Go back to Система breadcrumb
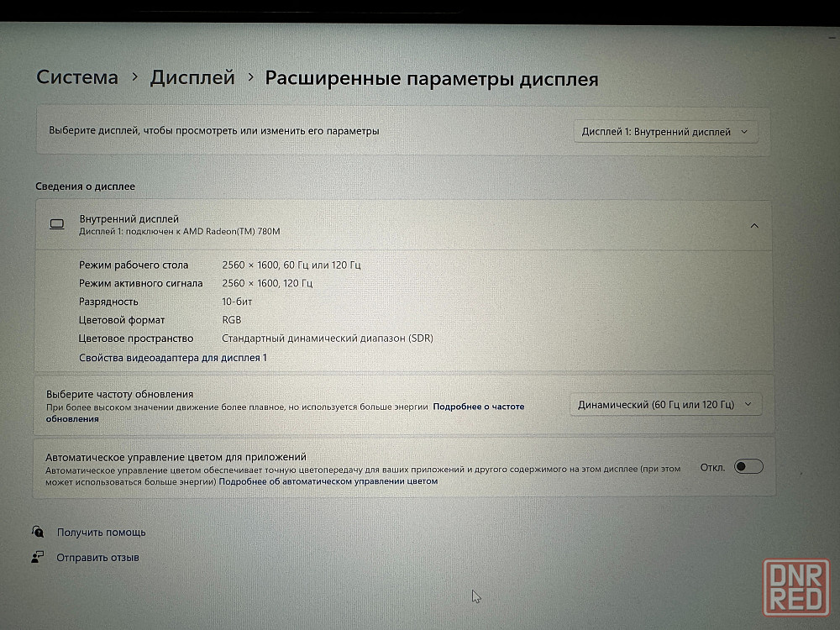The image size is (840, 630). 77,77
